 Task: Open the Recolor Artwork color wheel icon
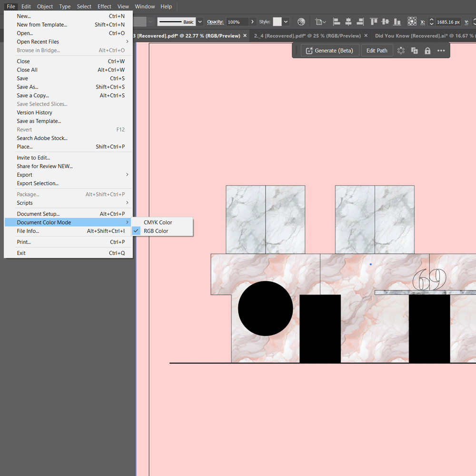(301, 21)
